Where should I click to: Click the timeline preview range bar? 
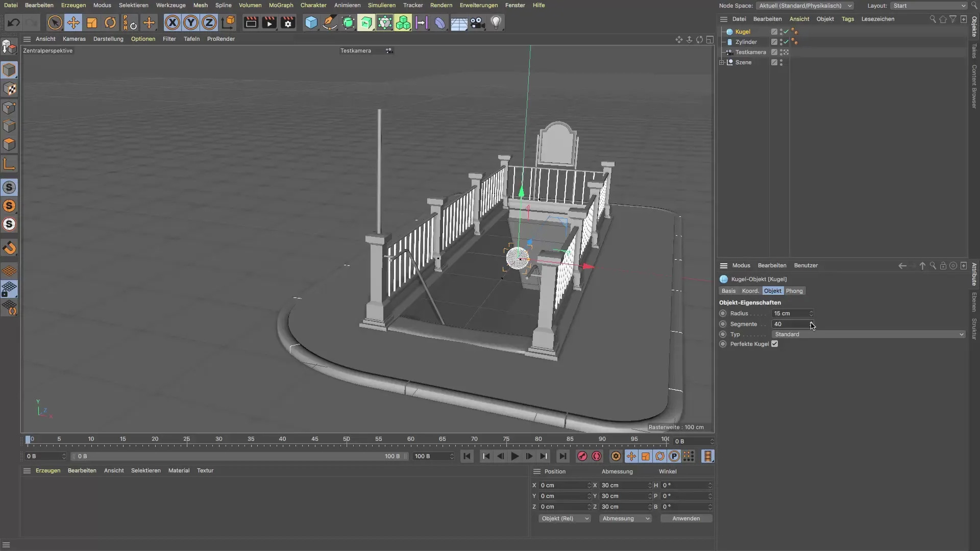point(238,456)
